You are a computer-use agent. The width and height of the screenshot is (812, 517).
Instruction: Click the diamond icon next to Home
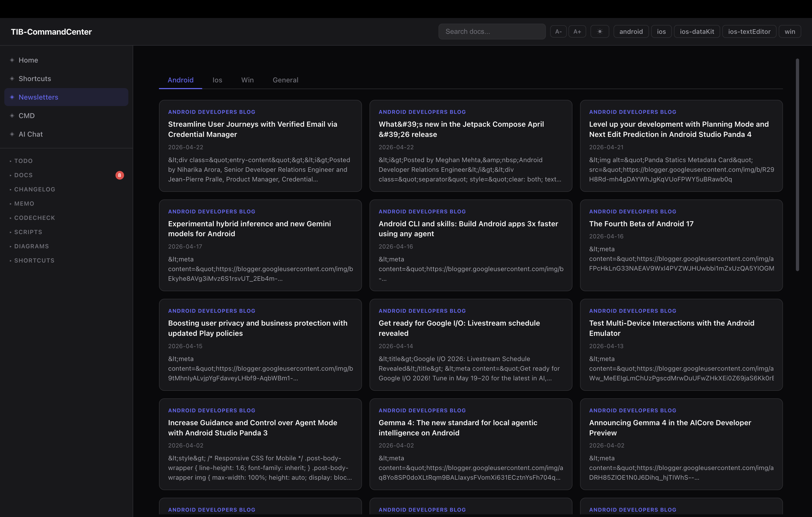point(12,60)
